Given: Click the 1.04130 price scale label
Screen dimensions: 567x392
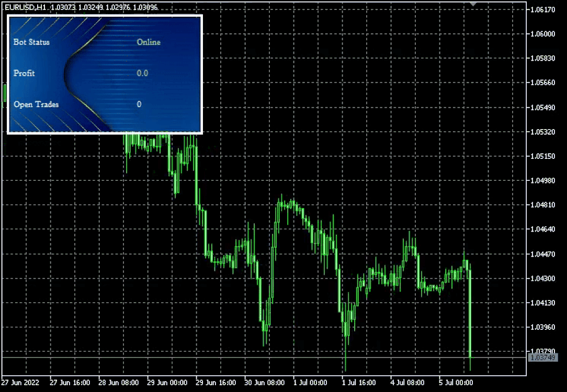Looking at the screenshot, I should point(542,303).
